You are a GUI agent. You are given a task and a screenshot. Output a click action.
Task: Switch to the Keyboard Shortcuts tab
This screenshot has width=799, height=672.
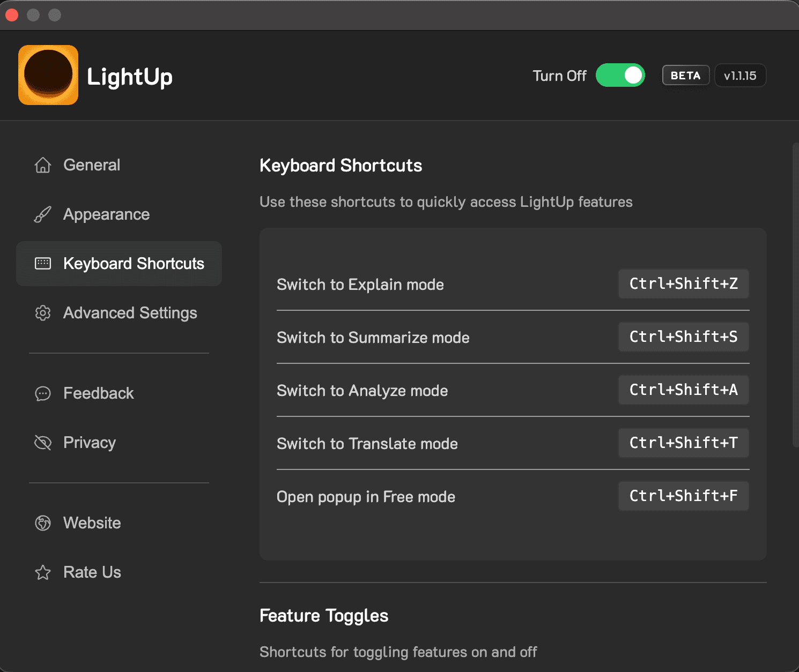134,264
